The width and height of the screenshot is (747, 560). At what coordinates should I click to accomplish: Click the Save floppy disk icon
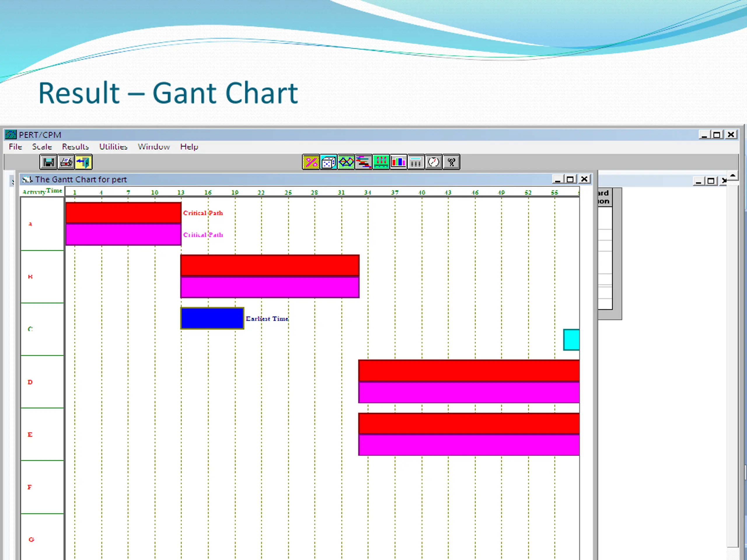[x=49, y=162]
